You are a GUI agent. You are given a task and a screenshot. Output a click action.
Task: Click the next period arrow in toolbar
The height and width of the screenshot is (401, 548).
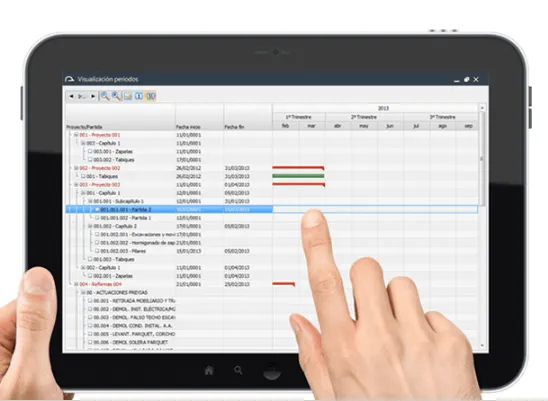(93, 96)
